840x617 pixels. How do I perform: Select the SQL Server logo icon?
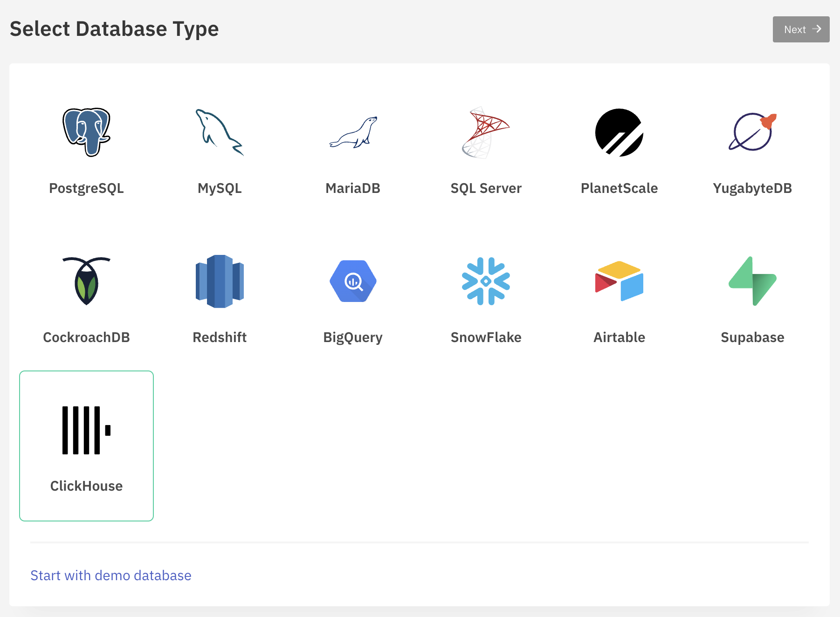486,132
